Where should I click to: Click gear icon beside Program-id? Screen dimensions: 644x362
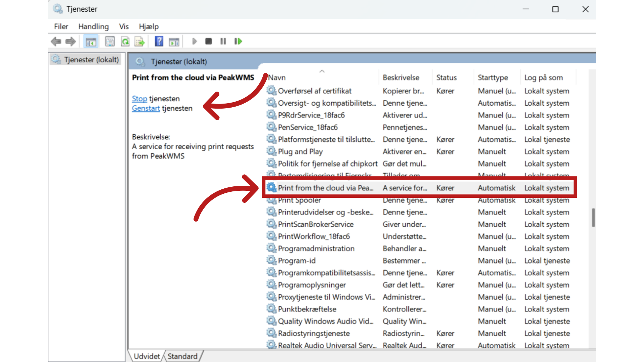[x=271, y=260]
